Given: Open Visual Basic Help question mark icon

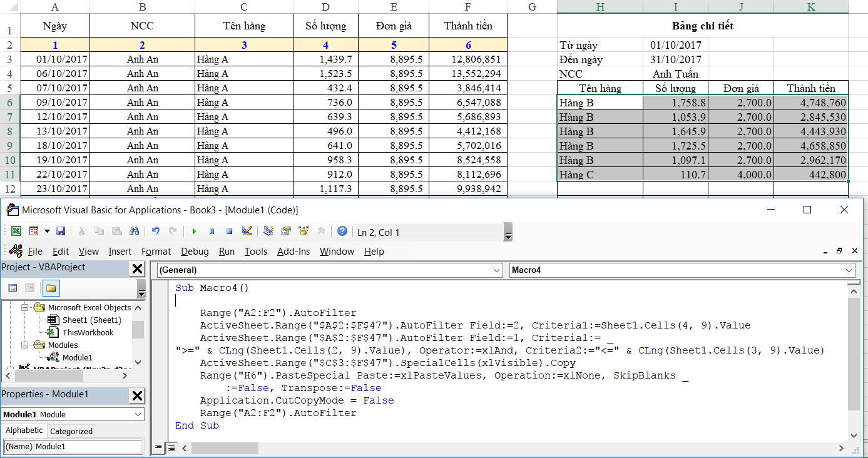Looking at the screenshot, I should [x=342, y=232].
